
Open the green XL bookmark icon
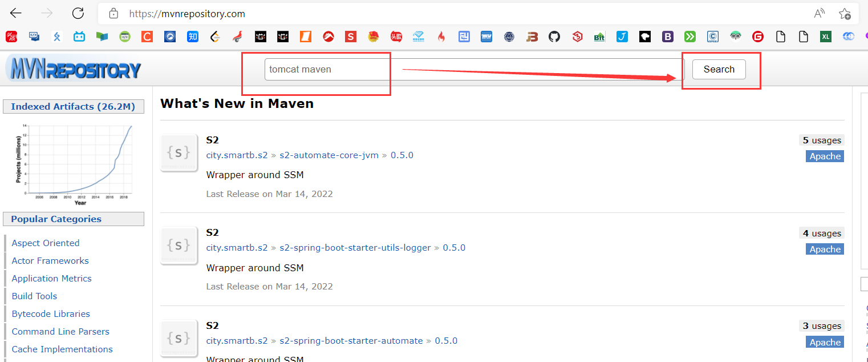point(825,37)
